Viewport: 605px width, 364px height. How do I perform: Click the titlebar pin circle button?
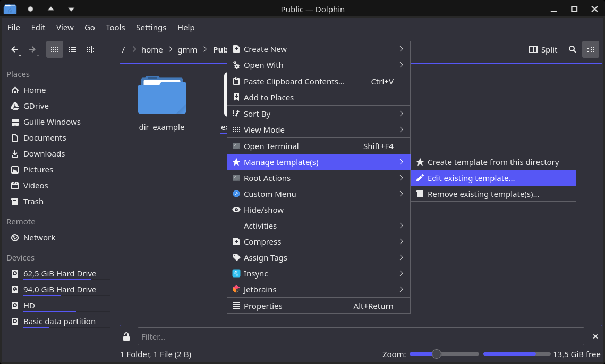(30, 9)
